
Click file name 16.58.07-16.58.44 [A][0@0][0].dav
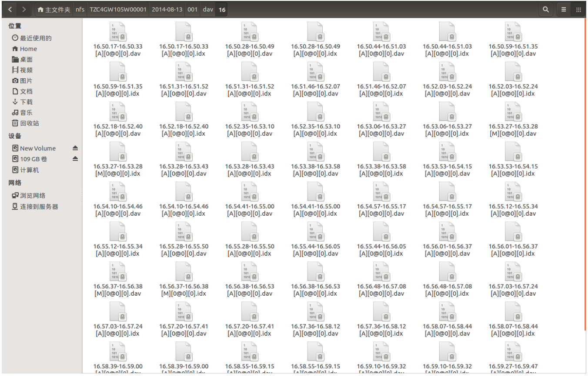pyautogui.click(x=447, y=330)
